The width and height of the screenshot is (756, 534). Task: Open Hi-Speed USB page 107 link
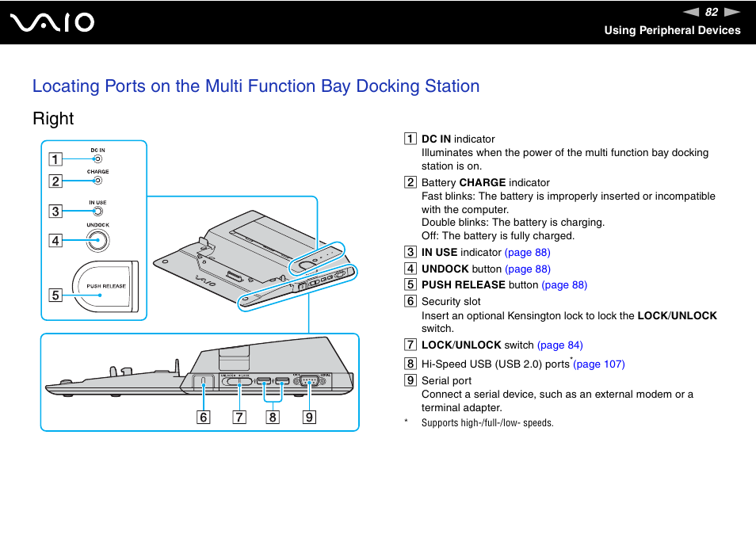click(599, 364)
